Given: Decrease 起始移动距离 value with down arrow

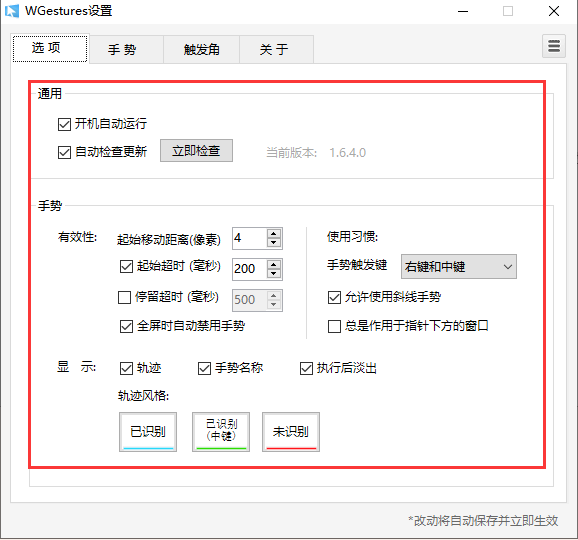Looking at the screenshot, I should 274,243.
